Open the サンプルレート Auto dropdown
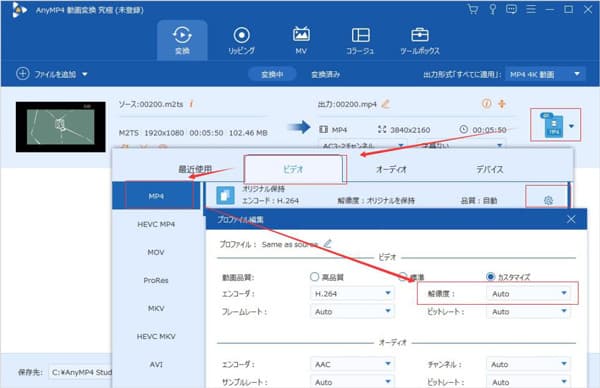This screenshot has height=388, width=600. (352, 382)
